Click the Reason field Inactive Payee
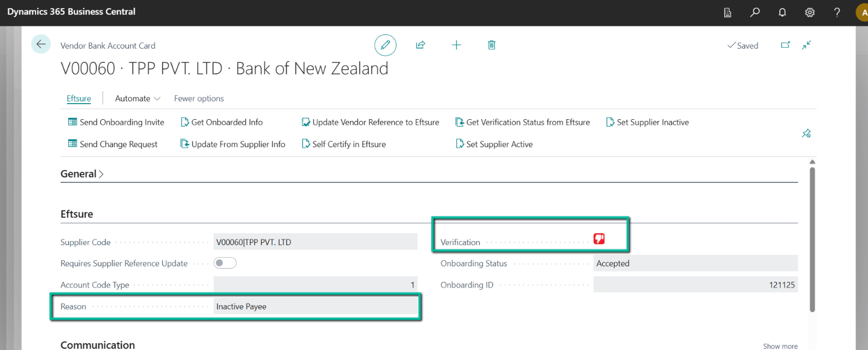This screenshot has width=868, height=350. pyautogui.click(x=316, y=306)
